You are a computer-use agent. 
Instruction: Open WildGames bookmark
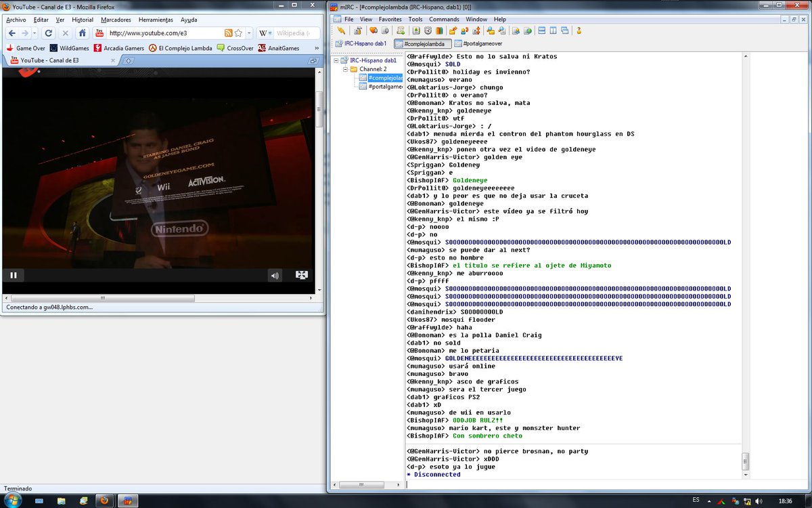pos(69,48)
